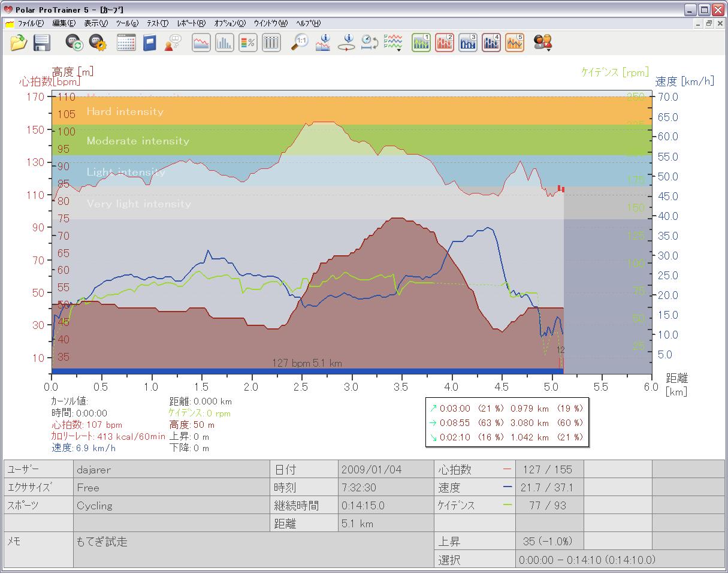Click the distance field 5.1 km
Image resolution: width=728 pixels, height=574 pixels.
coord(386,524)
